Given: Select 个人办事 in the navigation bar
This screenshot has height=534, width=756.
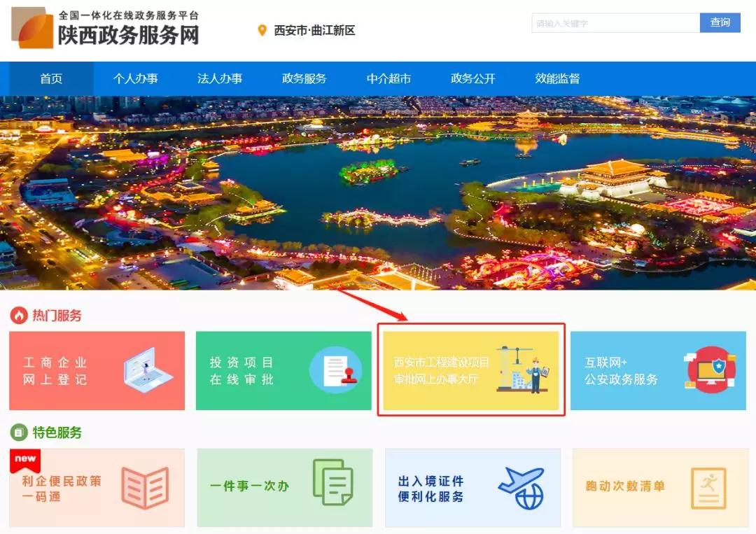Looking at the screenshot, I should pos(136,79).
